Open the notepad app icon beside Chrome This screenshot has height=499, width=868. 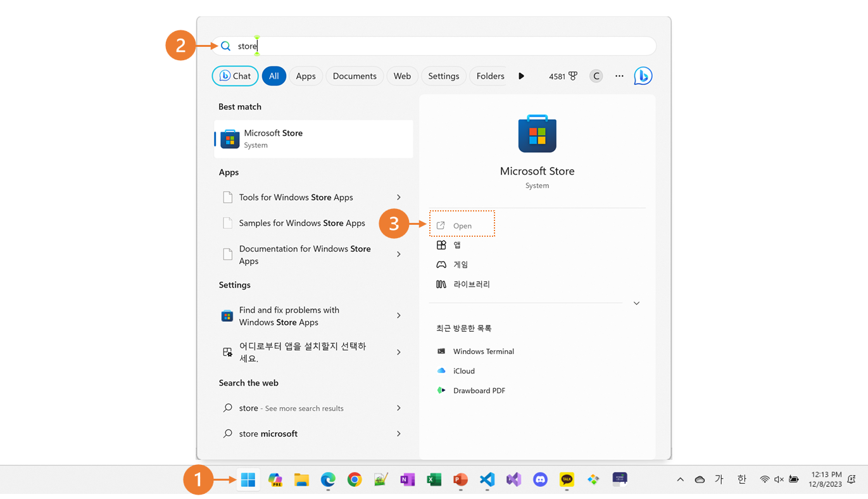click(x=381, y=480)
